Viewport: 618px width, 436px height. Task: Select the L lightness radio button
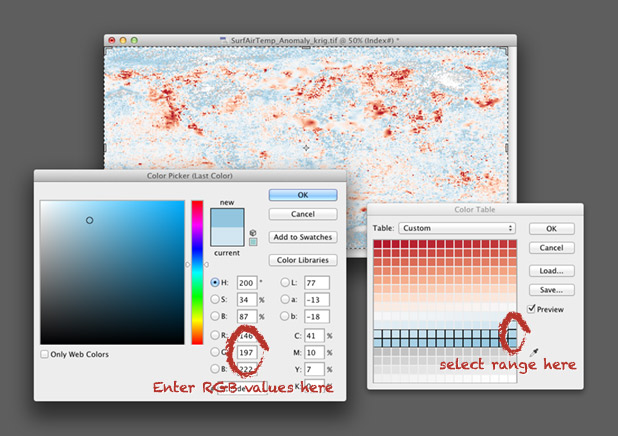pos(285,282)
